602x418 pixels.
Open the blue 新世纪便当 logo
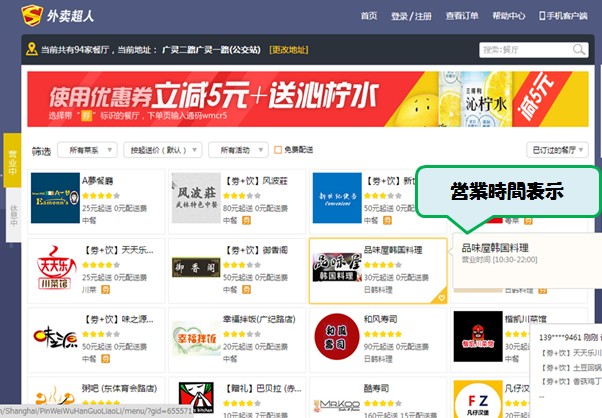pyautogui.click(x=337, y=198)
